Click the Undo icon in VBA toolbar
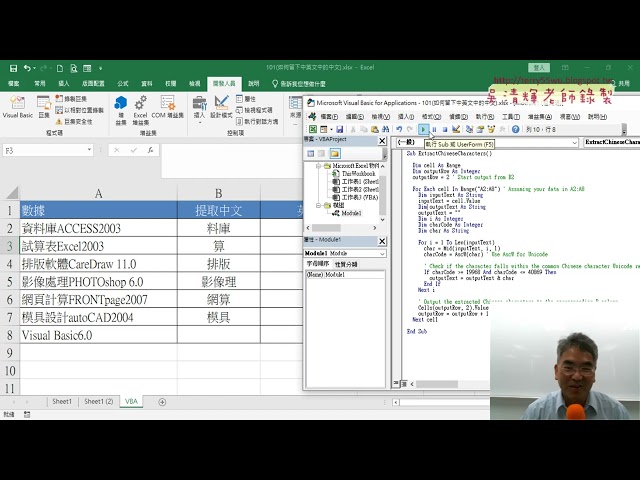 [x=399, y=129]
